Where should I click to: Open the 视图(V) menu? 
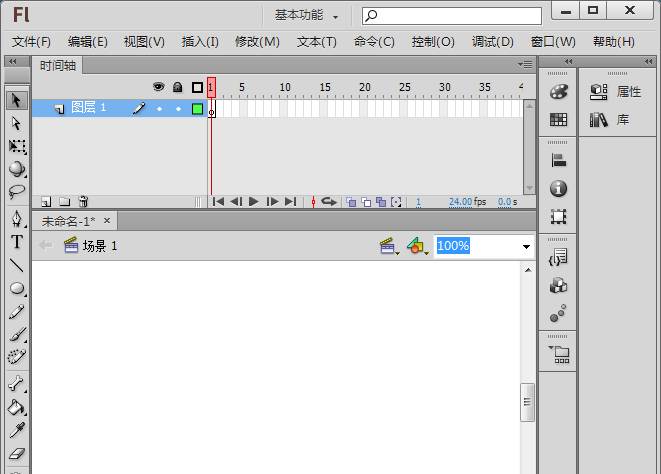tap(144, 42)
